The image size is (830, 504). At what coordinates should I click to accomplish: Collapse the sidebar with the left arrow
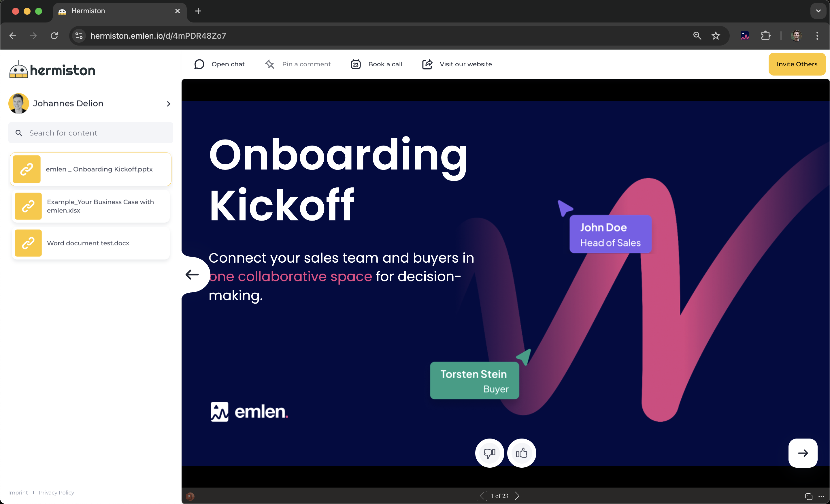[x=192, y=274]
